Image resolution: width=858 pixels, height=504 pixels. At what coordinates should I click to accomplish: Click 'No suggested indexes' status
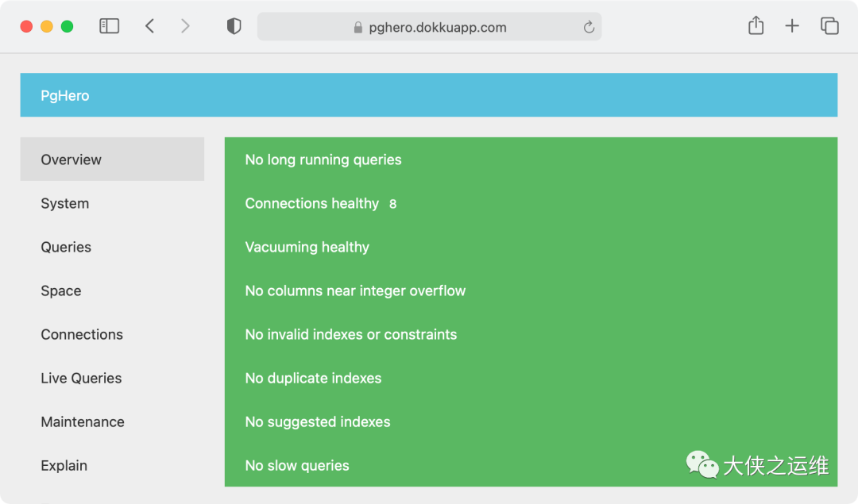coord(317,422)
